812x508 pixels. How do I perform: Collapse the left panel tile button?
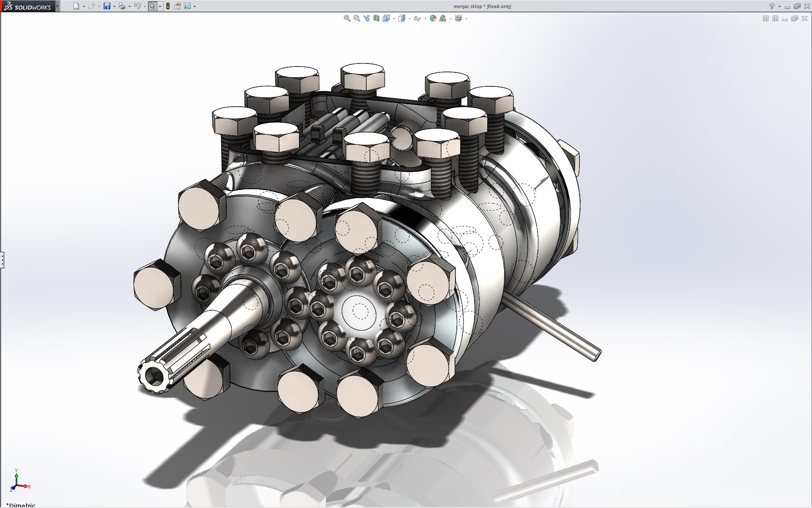[765, 19]
